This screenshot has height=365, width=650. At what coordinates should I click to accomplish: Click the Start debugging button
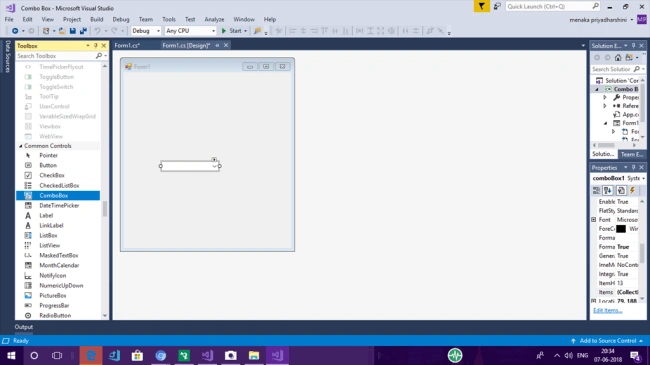[231, 31]
